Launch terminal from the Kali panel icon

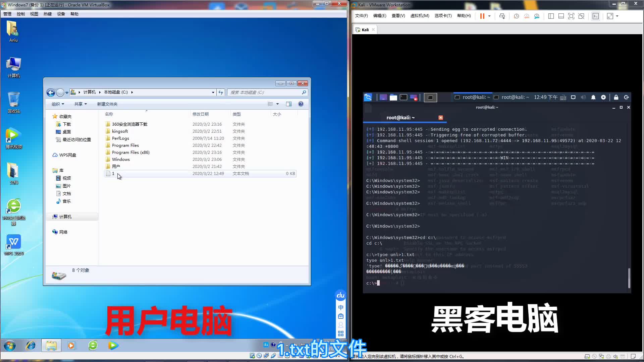(404, 97)
